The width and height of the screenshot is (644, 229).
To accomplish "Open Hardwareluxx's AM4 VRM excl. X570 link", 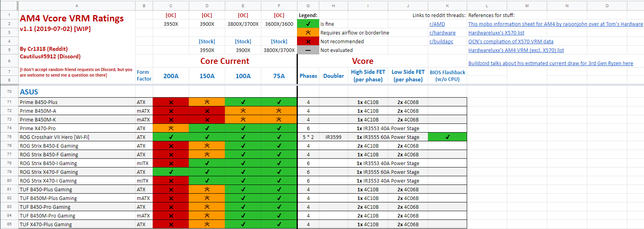I will coord(516,50).
